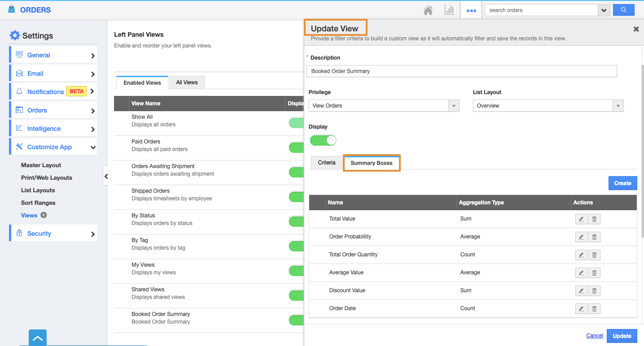Edit the Discount Value summary box
Image resolution: width=644 pixels, height=346 pixels.
coord(581,291)
